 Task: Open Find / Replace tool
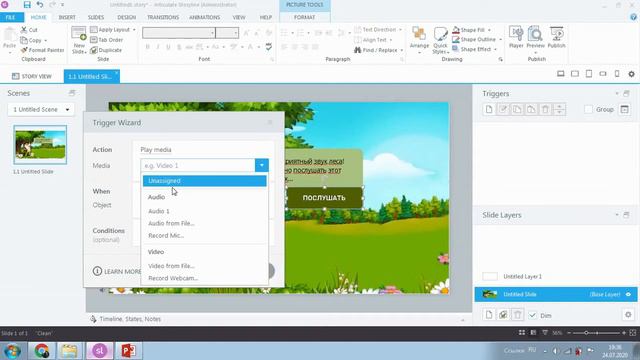pyautogui.click(x=378, y=50)
